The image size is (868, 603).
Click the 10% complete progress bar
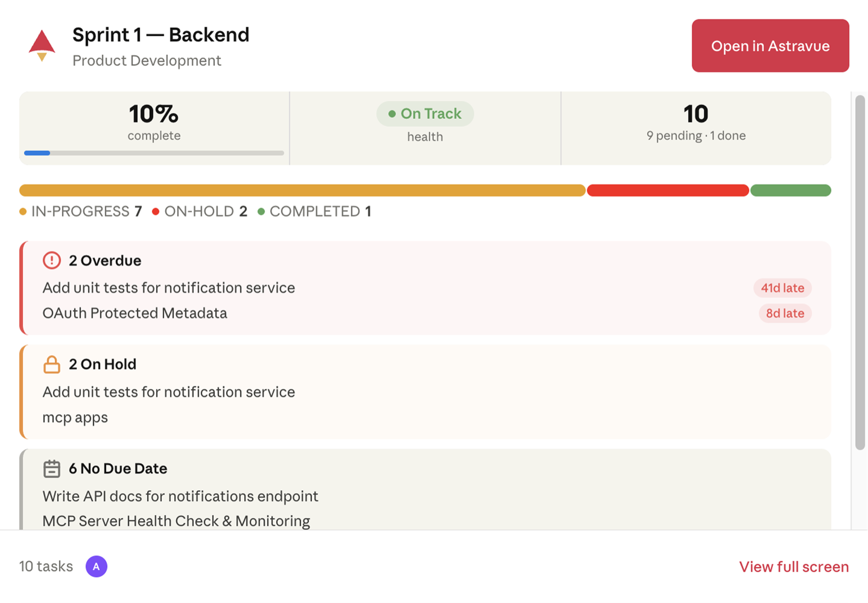(x=154, y=153)
